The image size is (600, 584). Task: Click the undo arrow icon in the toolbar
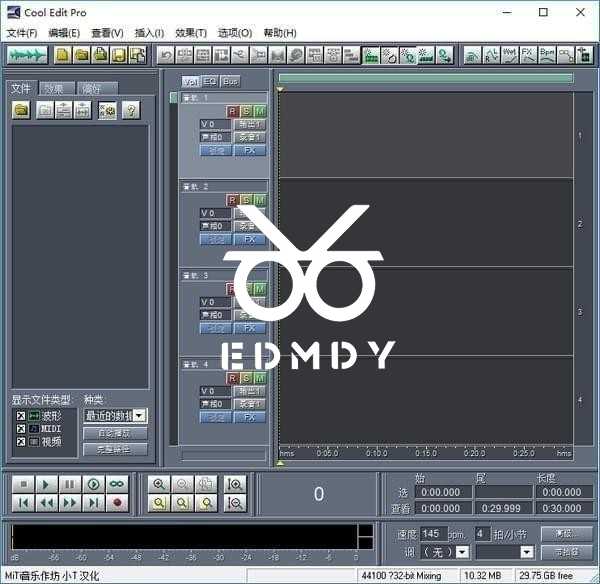click(x=166, y=55)
